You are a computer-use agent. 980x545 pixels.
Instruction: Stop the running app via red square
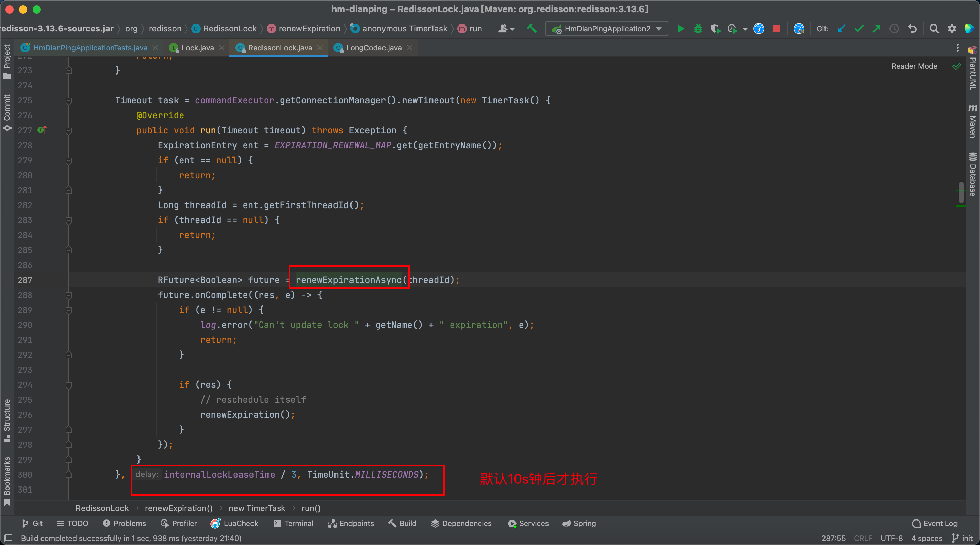coord(777,29)
